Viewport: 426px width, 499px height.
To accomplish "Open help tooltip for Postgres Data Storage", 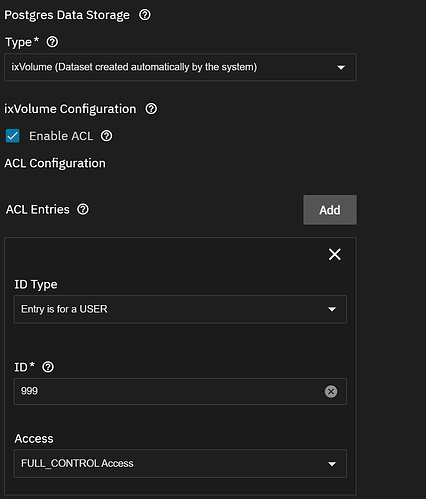I will click(x=145, y=15).
